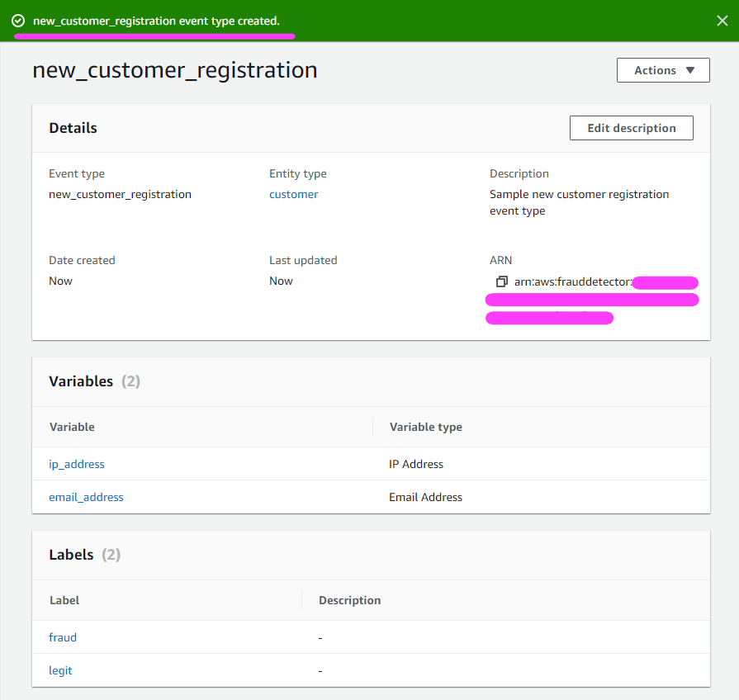Click the Details section heading
Image resolution: width=739 pixels, height=700 pixels.
pos(73,128)
